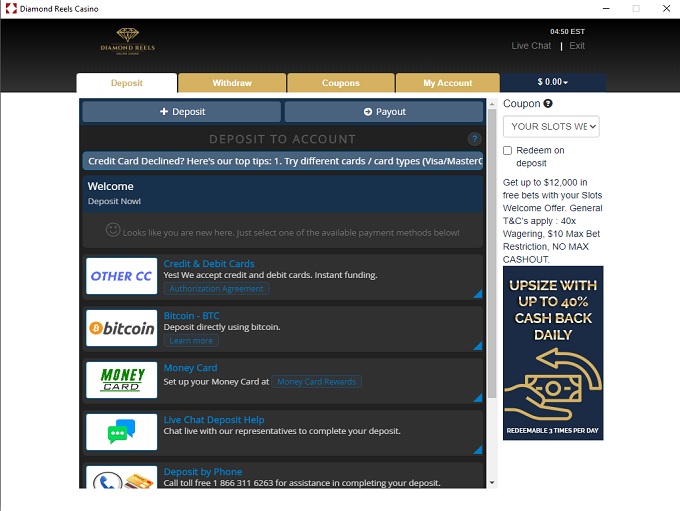Select the Deposit by Phone icon
The width and height of the screenshot is (680, 511).
coord(121,478)
